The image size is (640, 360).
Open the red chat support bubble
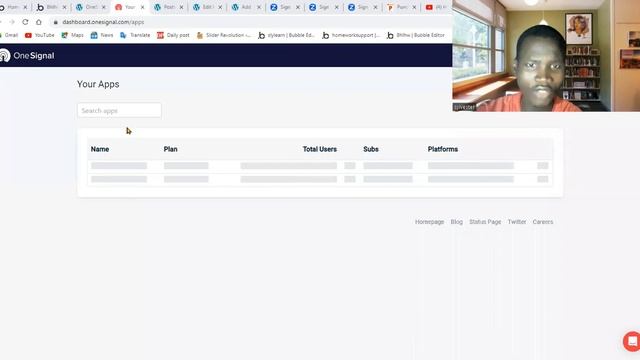(x=632, y=341)
